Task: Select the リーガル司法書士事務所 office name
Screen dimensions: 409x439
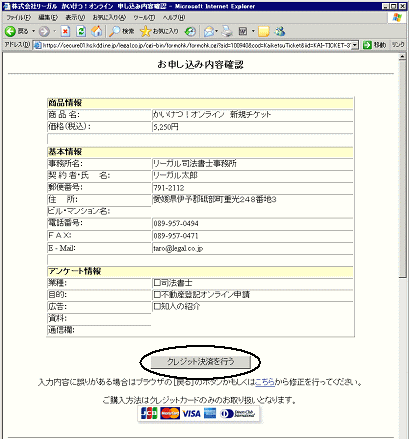Action: pyautogui.click(x=195, y=163)
